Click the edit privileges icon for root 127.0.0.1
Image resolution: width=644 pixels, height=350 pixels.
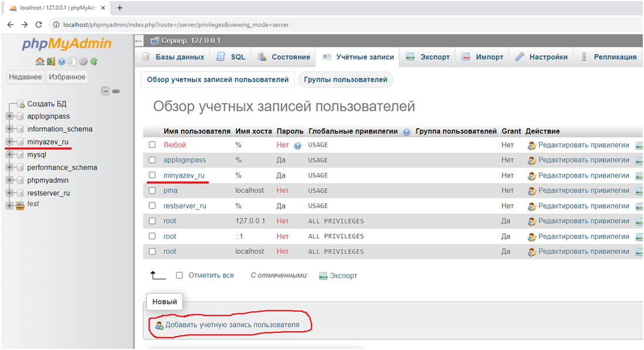click(532, 222)
